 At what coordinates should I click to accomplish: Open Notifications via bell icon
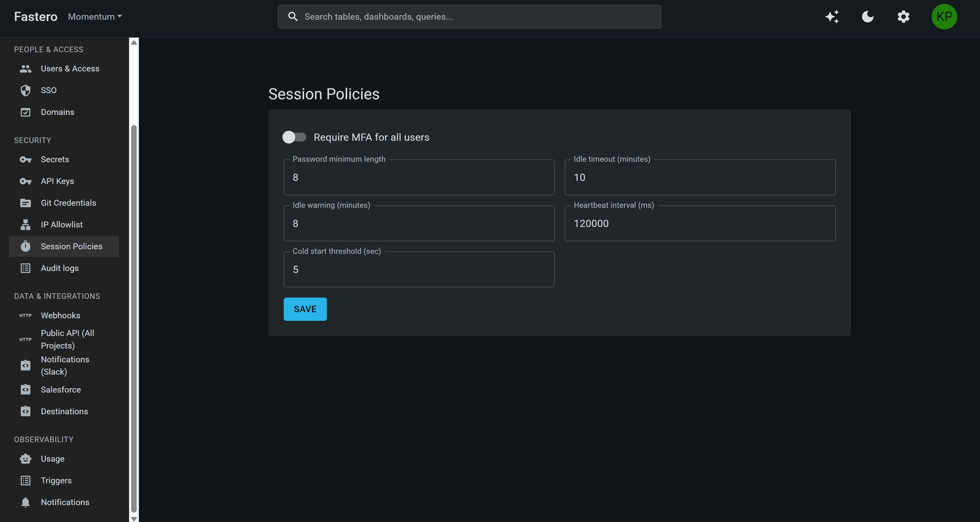coord(25,502)
